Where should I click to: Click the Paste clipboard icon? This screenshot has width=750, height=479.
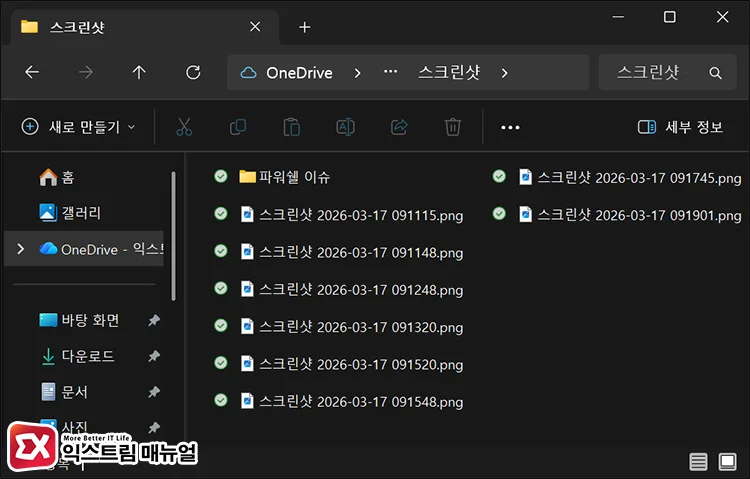(291, 127)
